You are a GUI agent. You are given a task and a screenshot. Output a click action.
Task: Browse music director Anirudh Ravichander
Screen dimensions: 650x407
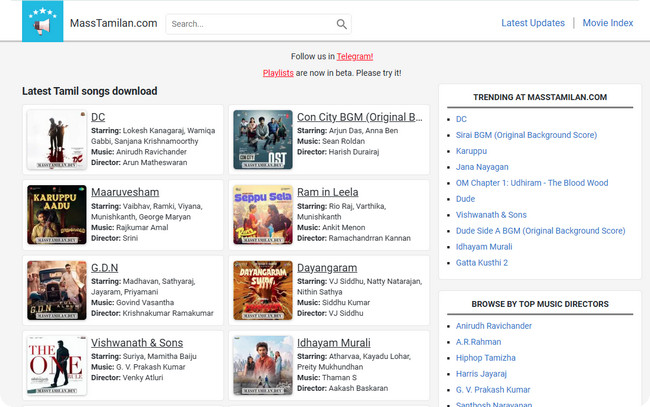tap(494, 326)
